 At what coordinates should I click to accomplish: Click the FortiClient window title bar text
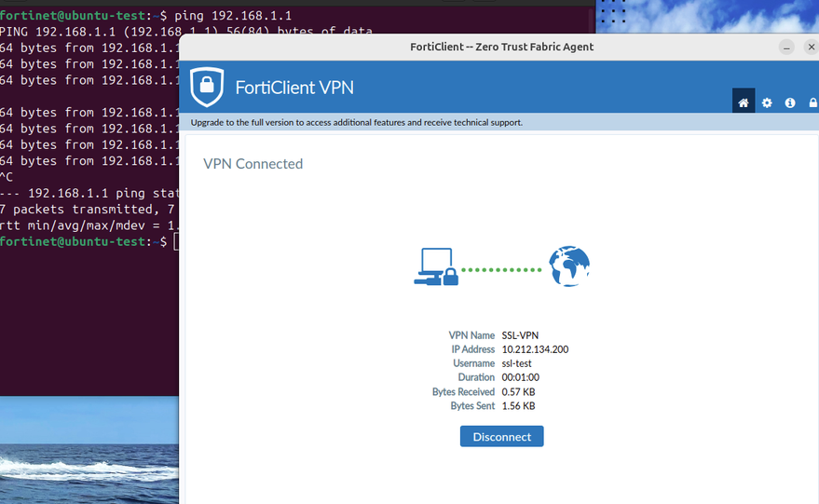tap(501, 47)
